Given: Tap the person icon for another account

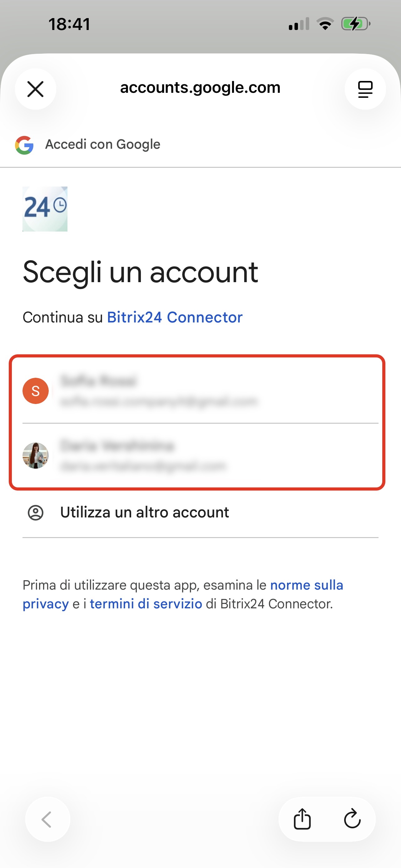Looking at the screenshot, I should pyautogui.click(x=35, y=513).
